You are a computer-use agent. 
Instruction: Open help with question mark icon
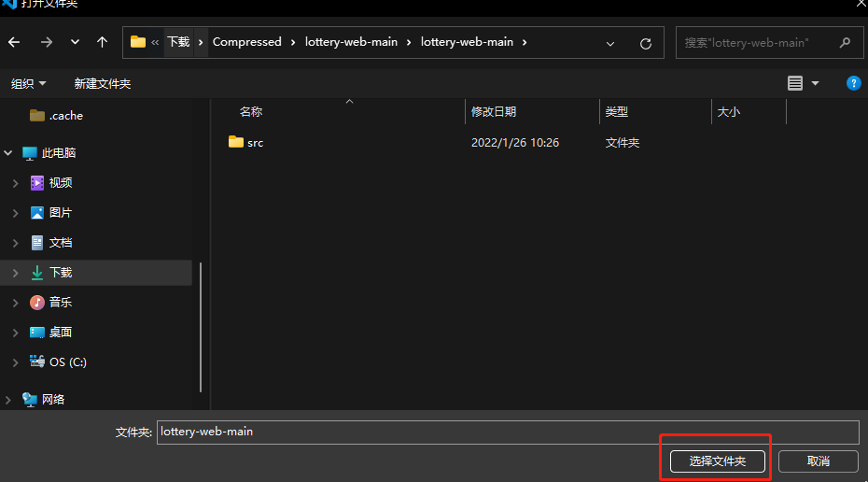[854, 83]
